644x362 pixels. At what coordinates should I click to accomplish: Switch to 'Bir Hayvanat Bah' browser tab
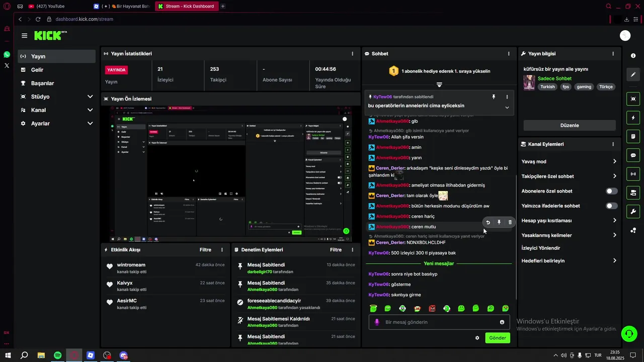122,6
